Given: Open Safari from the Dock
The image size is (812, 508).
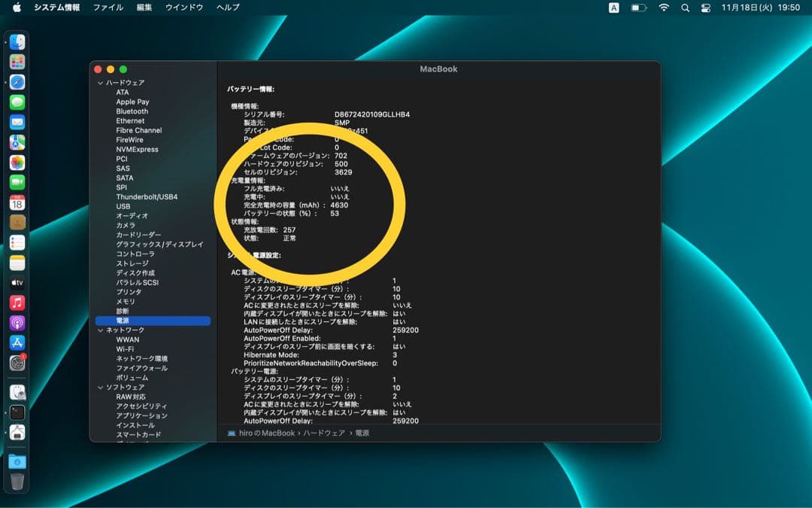Looking at the screenshot, I should 17,83.
